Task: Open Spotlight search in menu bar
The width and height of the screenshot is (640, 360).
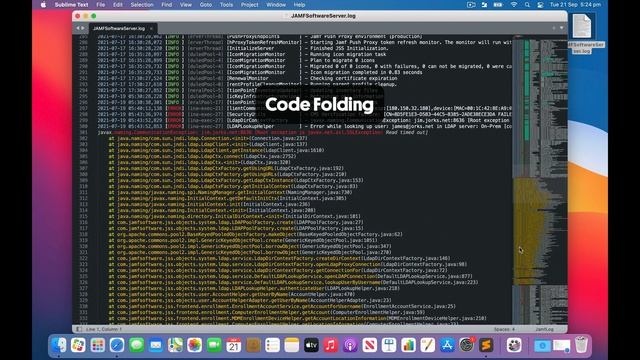Action: pos(527,5)
